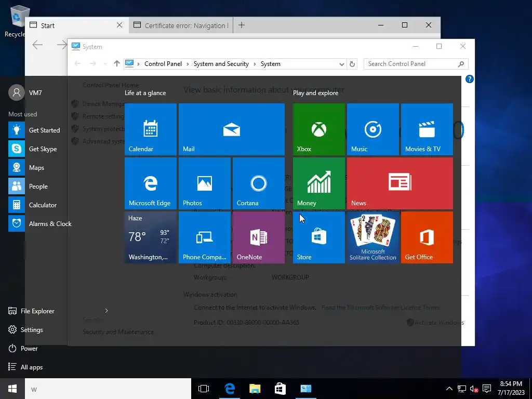Expand the File Explorer jump list arrow
This screenshot has width=532, height=399.
pos(106,311)
